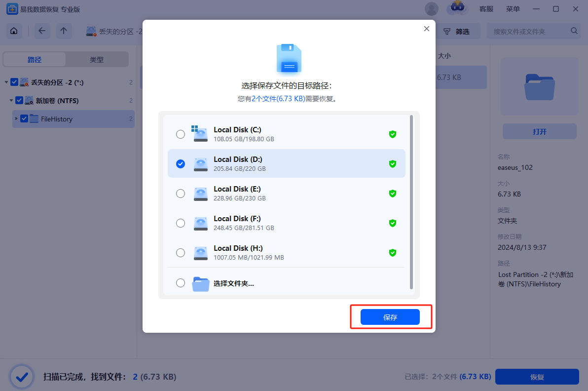
Task: Click the easeus_102 name value
Action: tap(515, 167)
